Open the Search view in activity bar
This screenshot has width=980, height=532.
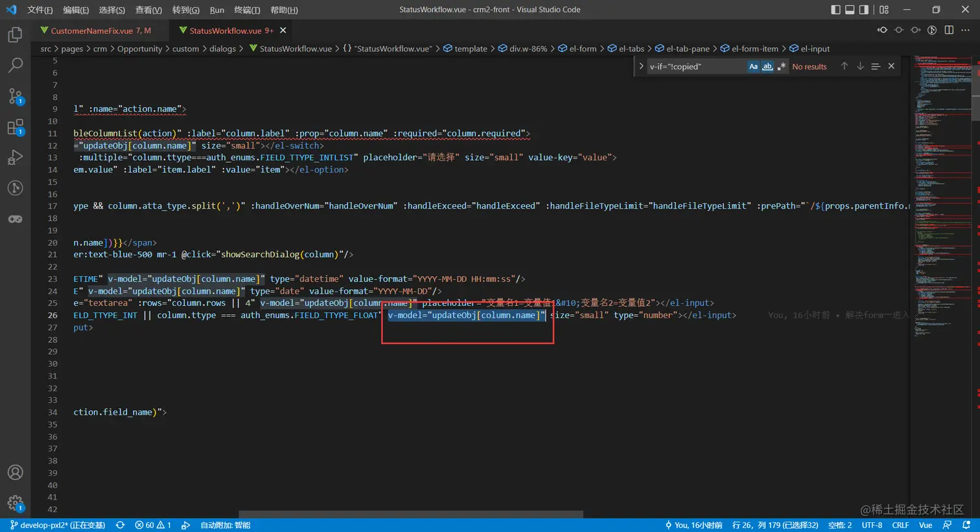[15, 65]
